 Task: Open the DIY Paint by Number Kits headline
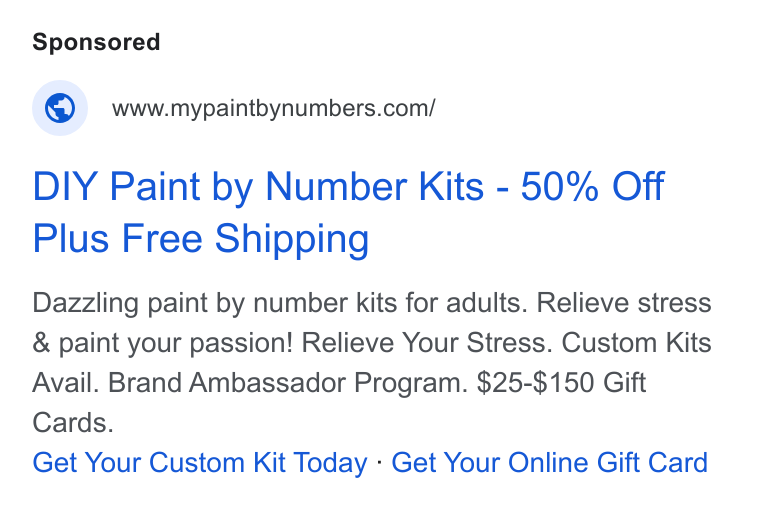(348, 212)
